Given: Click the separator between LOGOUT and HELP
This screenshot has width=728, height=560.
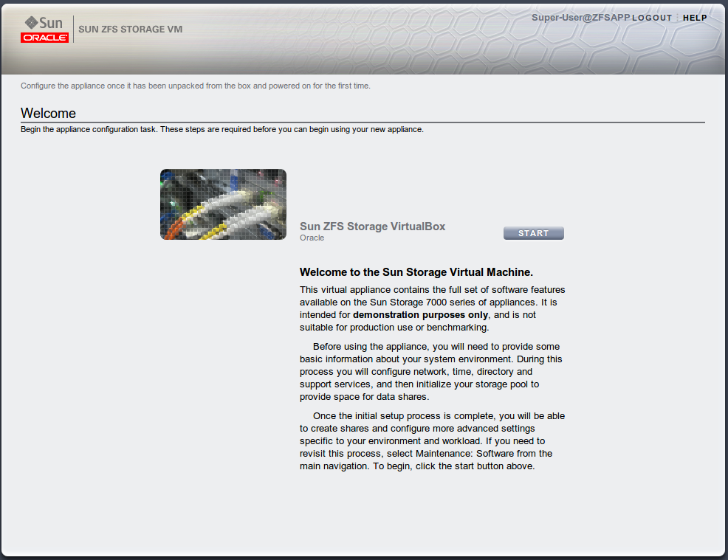Looking at the screenshot, I should [676, 18].
